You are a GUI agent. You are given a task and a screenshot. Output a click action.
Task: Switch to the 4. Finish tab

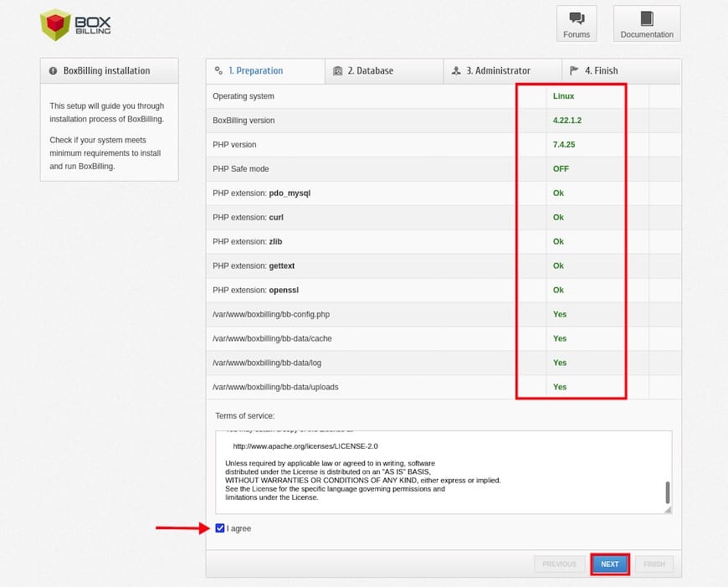621,71
